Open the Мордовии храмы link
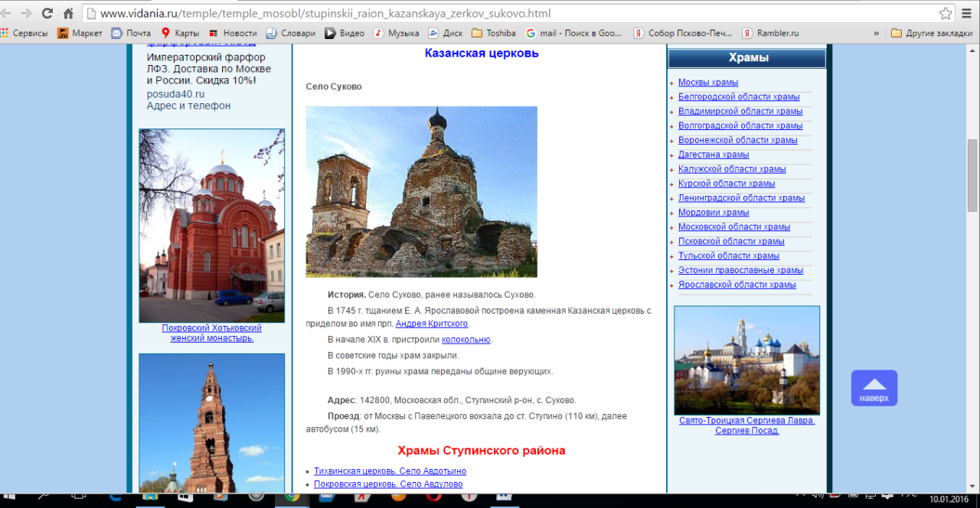Image resolution: width=980 pixels, height=508 pixels. point(714,213)
